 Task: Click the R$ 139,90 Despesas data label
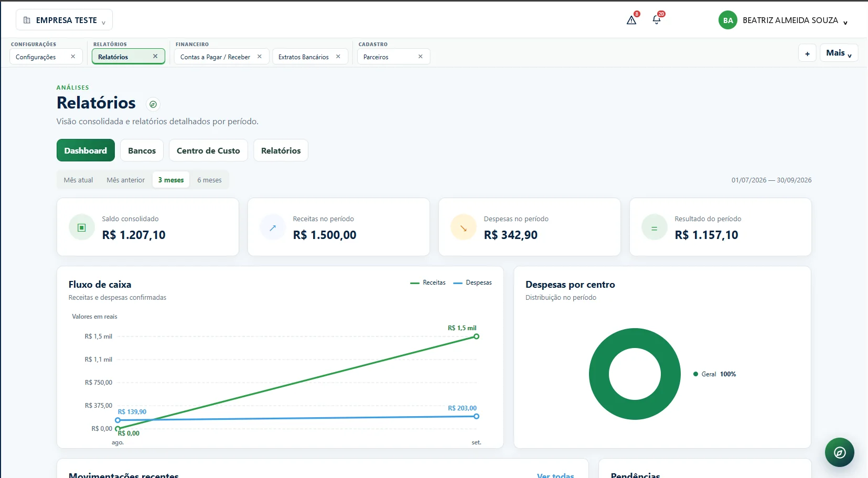(x=132, y=412)
